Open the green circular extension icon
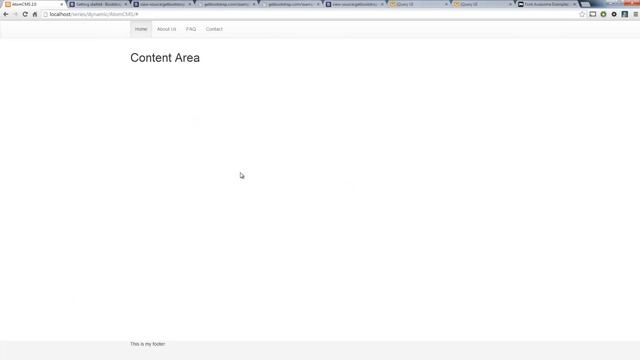 click(x=603, y=14)
